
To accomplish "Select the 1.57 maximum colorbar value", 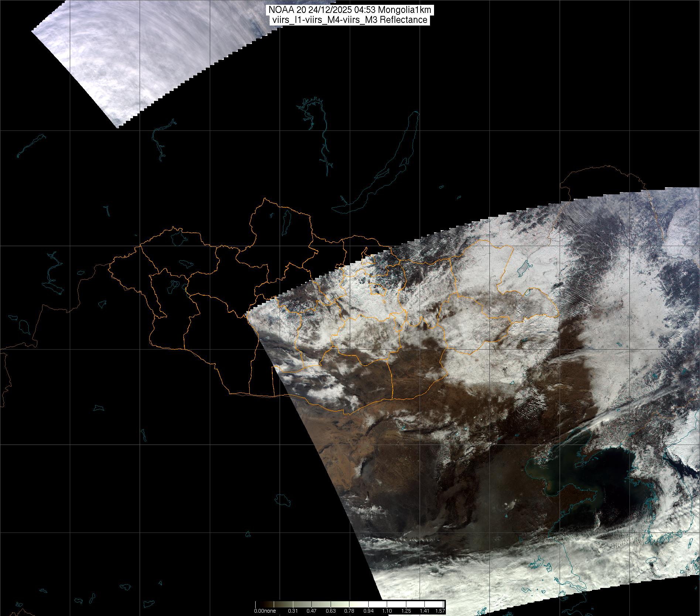I will point(440,611).
